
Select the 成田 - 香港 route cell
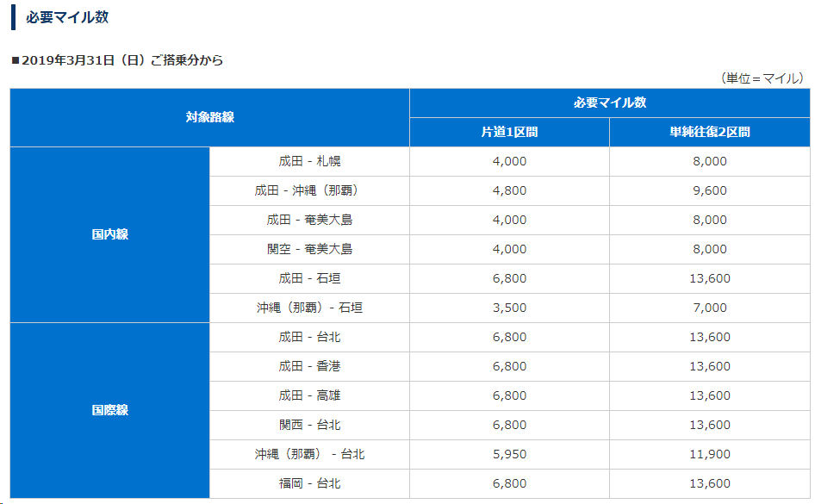[310, 366]
